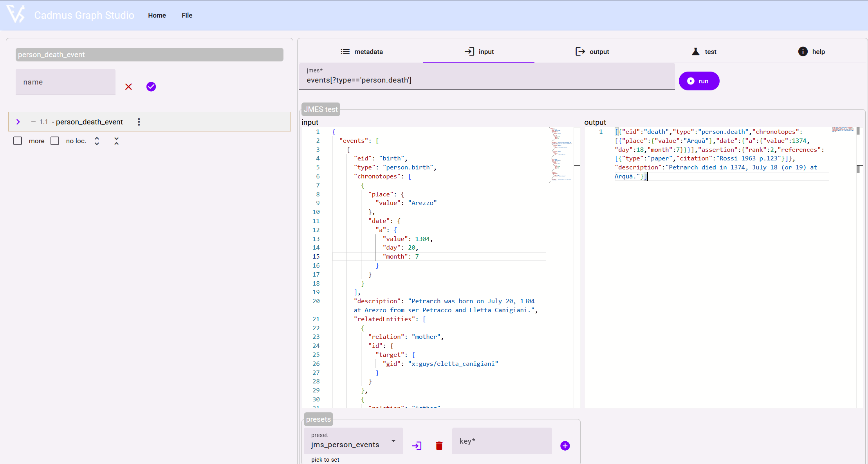The image size is (868, 464).
Task: Focus the preset key input field
Action: [x=502, y=441]
